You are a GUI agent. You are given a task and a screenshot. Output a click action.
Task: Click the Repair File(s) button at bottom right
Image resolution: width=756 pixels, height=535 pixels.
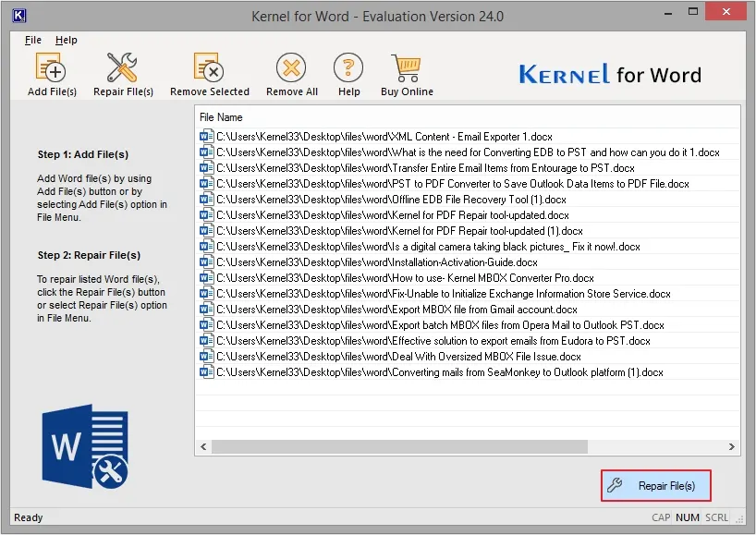point(655,486)
